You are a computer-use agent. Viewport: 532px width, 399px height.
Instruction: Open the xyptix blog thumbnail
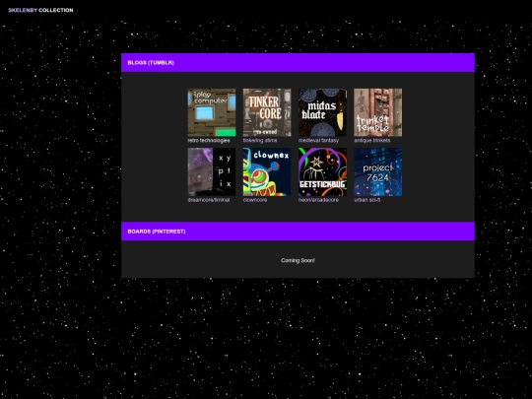click(x=212, y=172)
